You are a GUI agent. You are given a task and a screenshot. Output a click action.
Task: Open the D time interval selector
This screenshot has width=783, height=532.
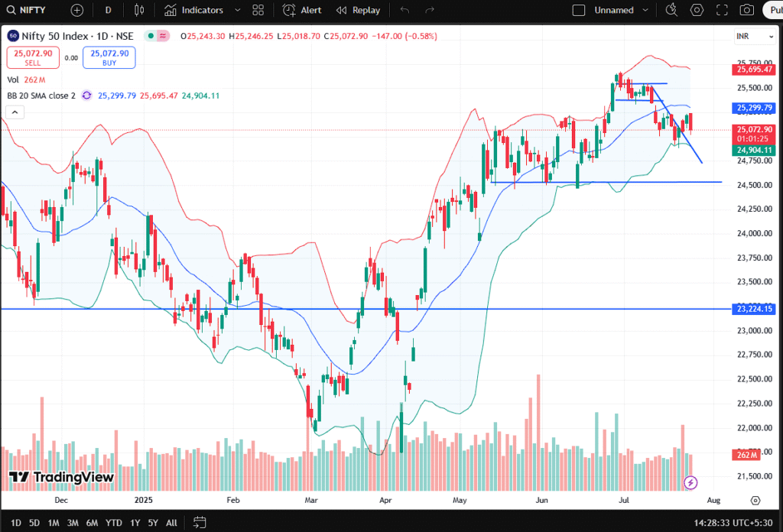[108, 10]
